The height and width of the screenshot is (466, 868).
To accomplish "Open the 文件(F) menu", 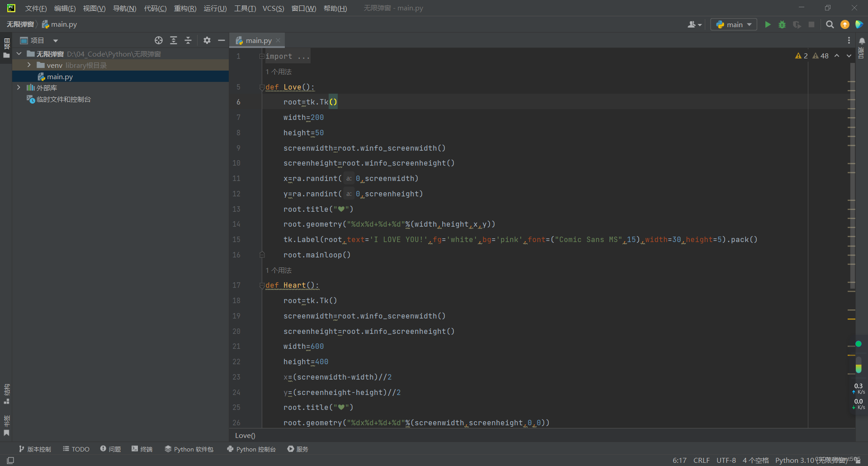I will [36, 8].
